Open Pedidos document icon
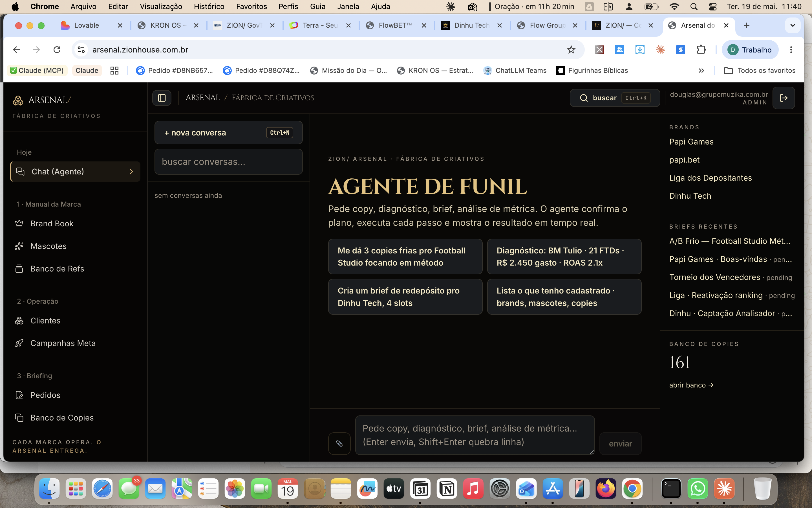812x508 pixels. pos(19,395)
